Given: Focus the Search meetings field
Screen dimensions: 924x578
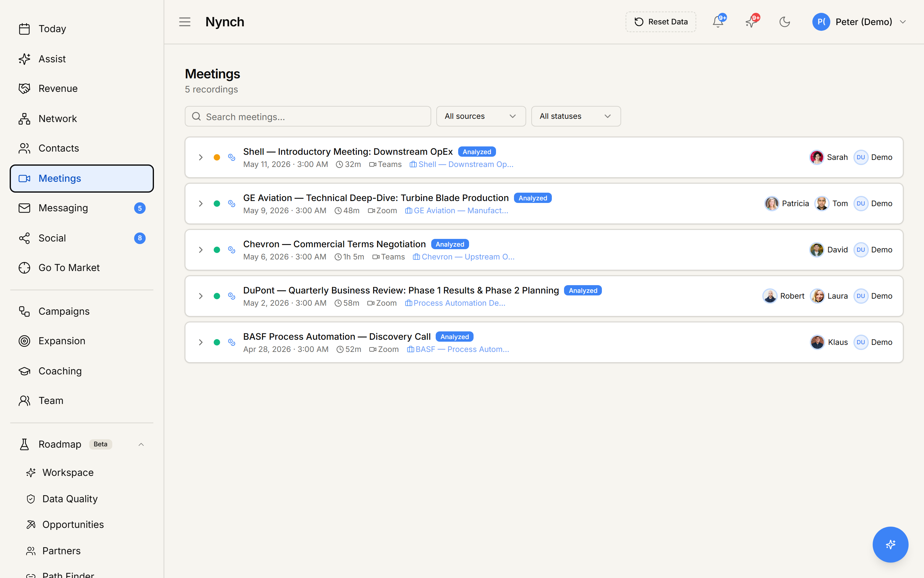Looking at the screenshot, I should click(308, 116).
